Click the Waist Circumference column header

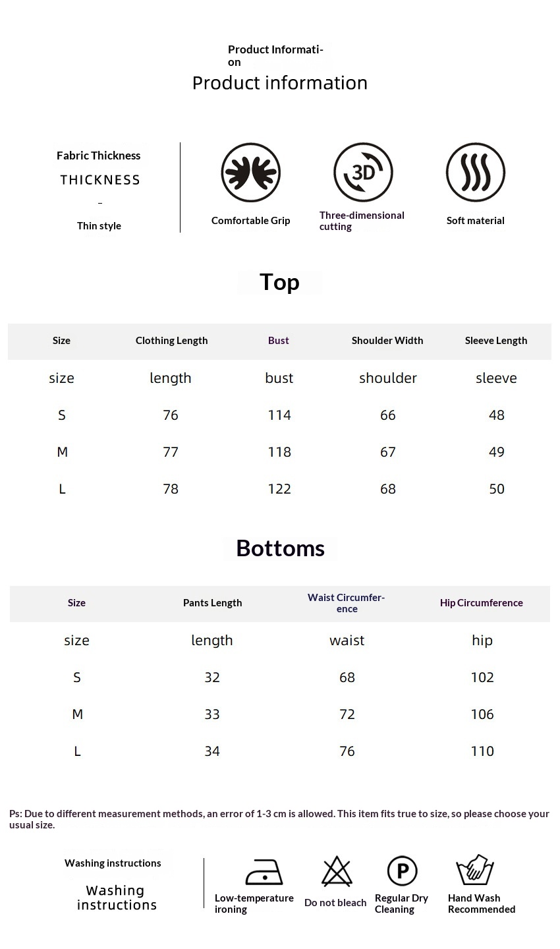(347, 603)
